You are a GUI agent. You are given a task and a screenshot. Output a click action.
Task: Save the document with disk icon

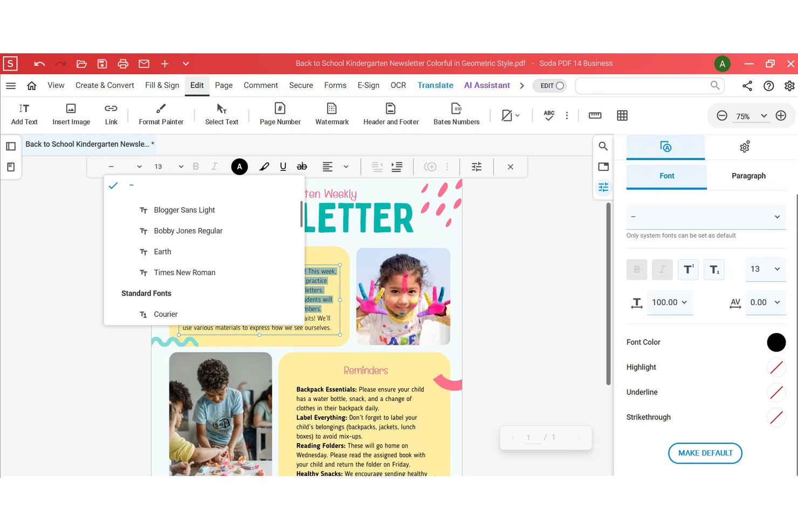point(102,64)
